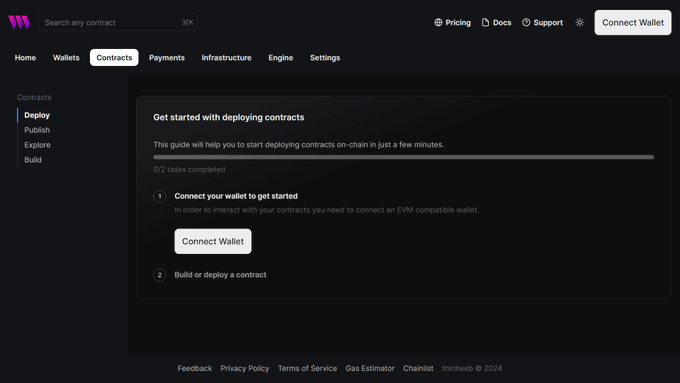
Task: Switch to the Payments tab
Action: coord(167,58)
